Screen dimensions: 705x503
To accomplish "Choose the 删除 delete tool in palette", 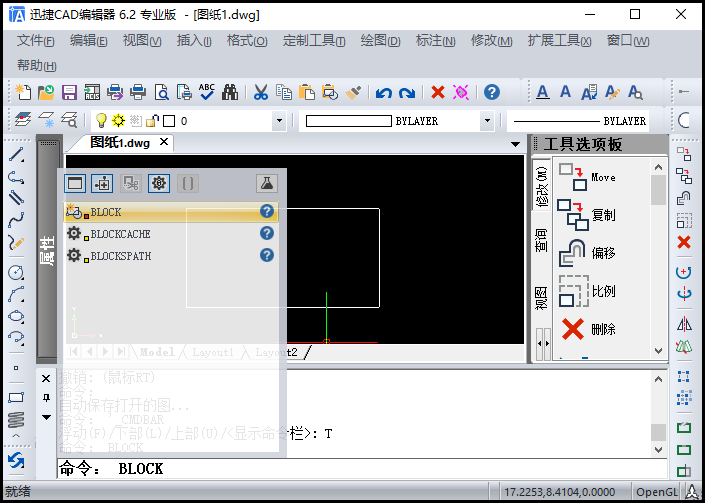I will tap(587, 329).
